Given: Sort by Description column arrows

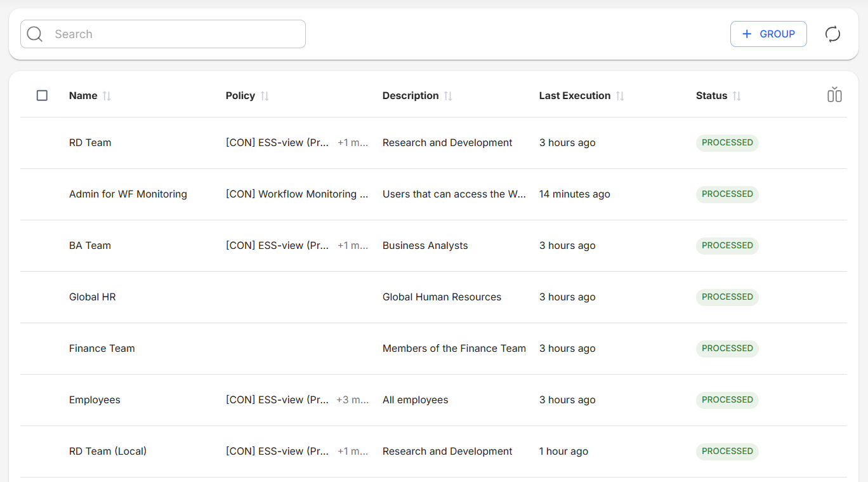Looking at the screenshot, I should coord(448,96).
